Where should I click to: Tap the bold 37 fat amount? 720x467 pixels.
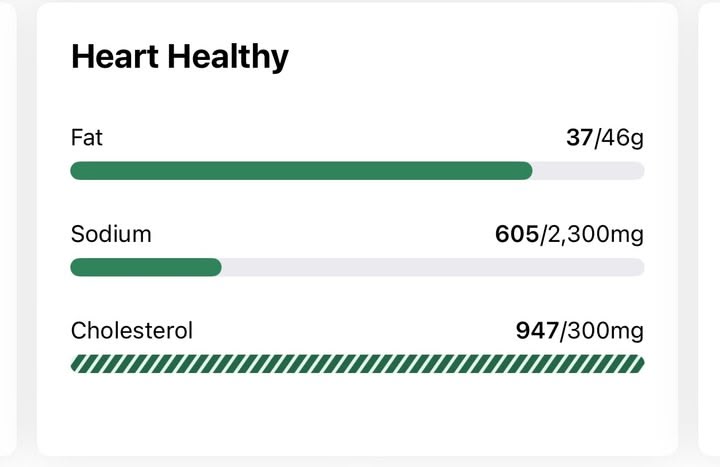[x=579, y=137]
